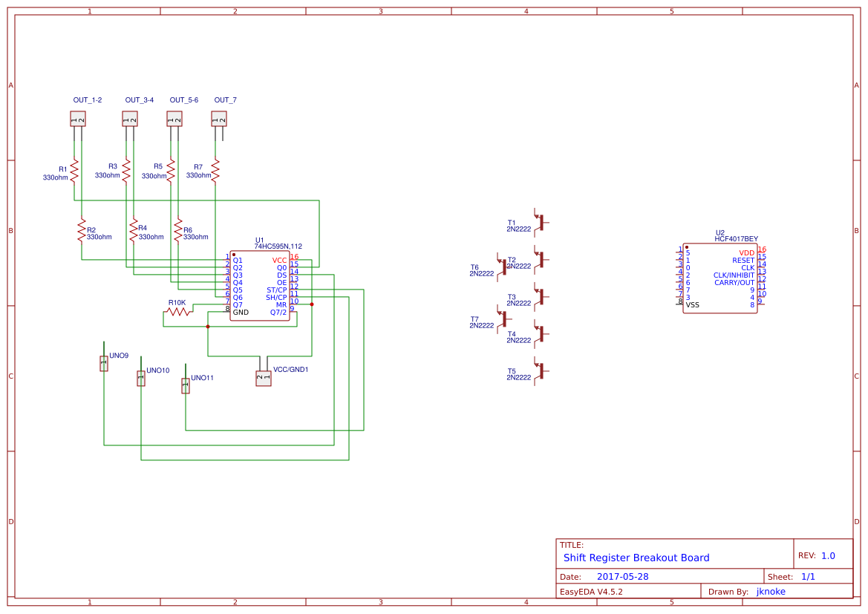Select the VCC/GND1 power connector
Viewport: 868px width, 614px height.
[263, 379]
